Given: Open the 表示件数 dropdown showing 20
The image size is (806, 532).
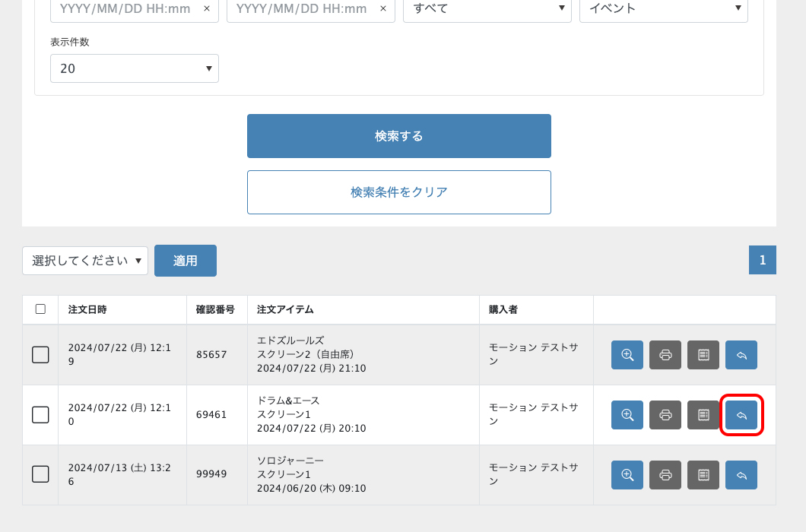Looking at the screenshot, I should point(134,68).
